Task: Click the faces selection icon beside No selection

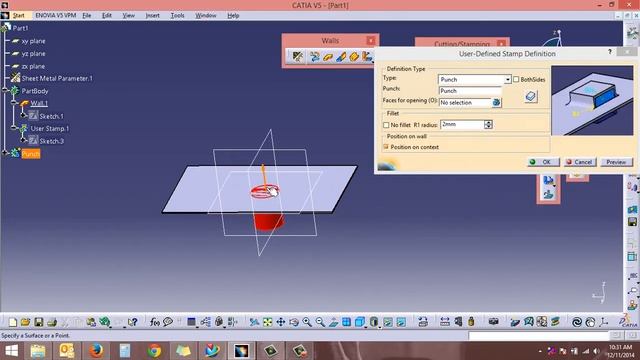Action: coord(496,102)
